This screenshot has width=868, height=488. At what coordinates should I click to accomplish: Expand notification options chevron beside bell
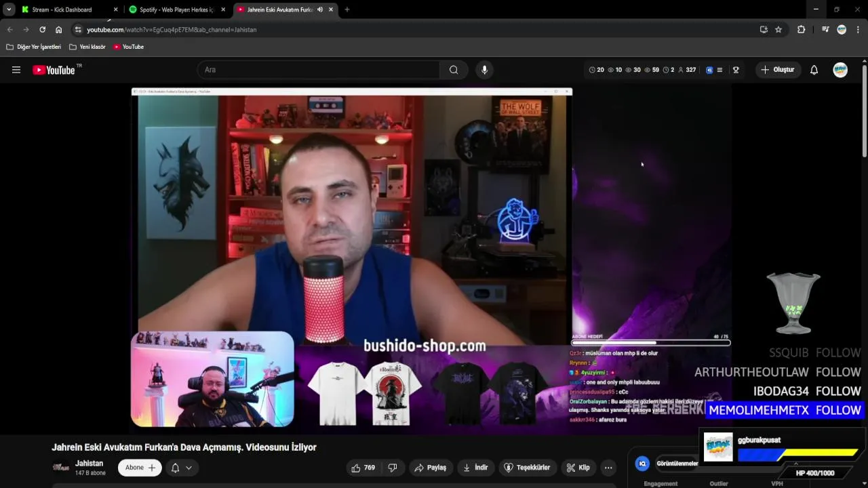(189, 468)
